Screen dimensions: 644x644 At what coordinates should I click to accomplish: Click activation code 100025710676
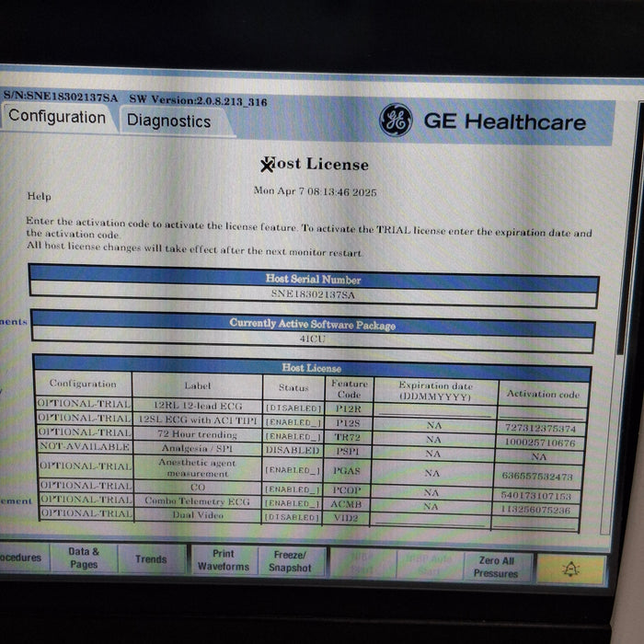[x=540, y=443]
